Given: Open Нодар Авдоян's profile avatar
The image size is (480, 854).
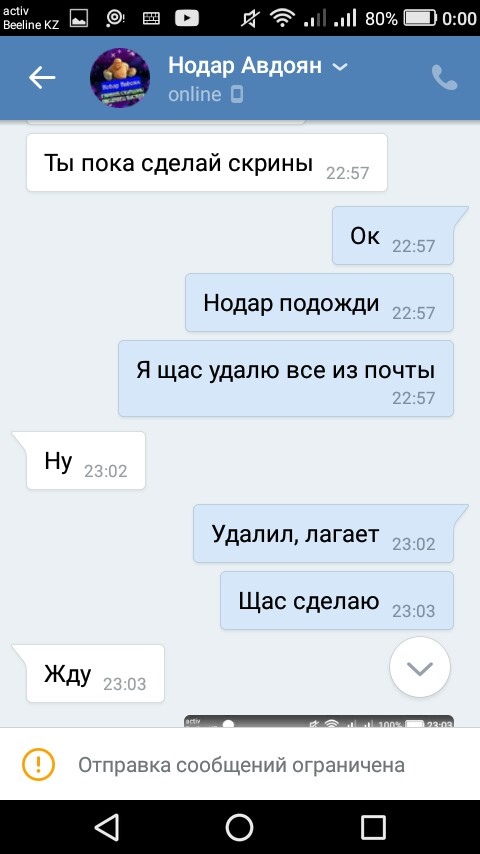Looking at the screenshot, I should tap(120, 78).
